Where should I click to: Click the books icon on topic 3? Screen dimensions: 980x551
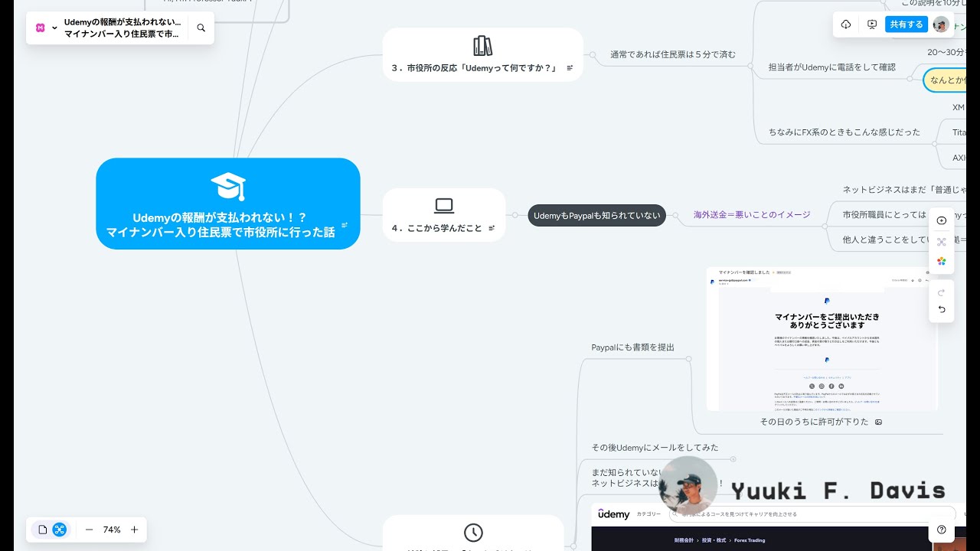[x=482, y=46]
